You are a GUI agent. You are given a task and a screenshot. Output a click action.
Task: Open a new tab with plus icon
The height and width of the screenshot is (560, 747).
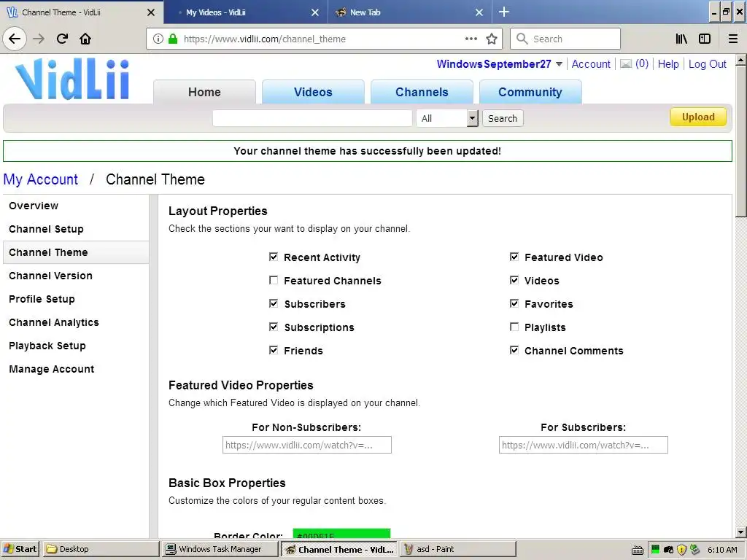click(503, 12)
